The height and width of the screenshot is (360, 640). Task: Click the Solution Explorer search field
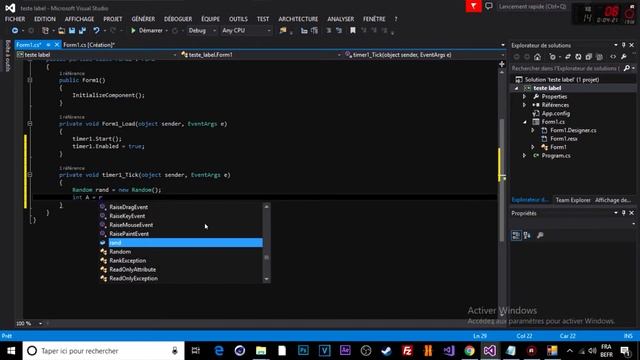pyautogui.click(x=566, y=68)
